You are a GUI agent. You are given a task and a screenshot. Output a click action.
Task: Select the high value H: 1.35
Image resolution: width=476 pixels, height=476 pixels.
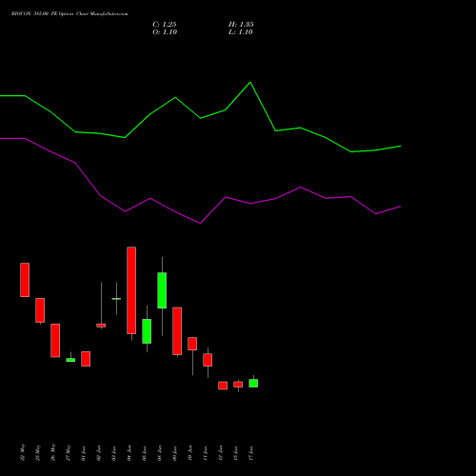pyautogui.click(x=241, y=25)
